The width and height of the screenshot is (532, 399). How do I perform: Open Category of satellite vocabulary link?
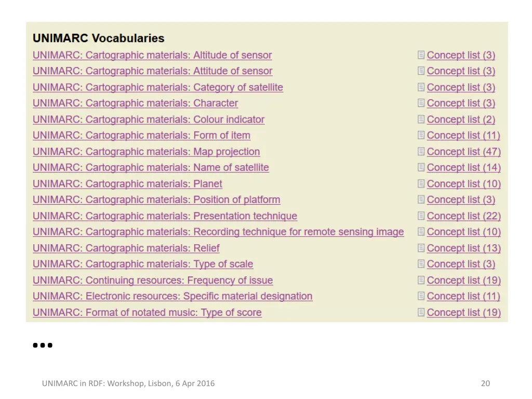[x=158, y=87]
